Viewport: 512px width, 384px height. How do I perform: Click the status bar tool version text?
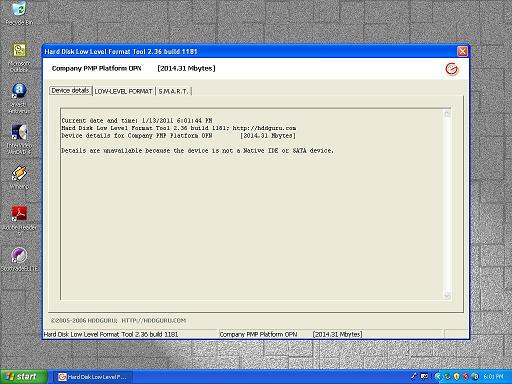111,334
